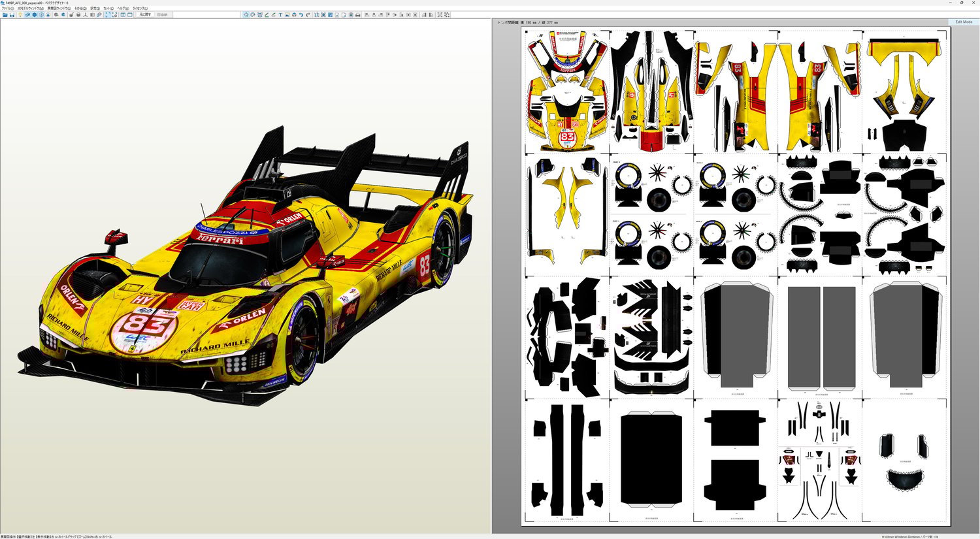Open the その他 menu
This screenshot has width=980, height=539.
click(x=80, y=8)
